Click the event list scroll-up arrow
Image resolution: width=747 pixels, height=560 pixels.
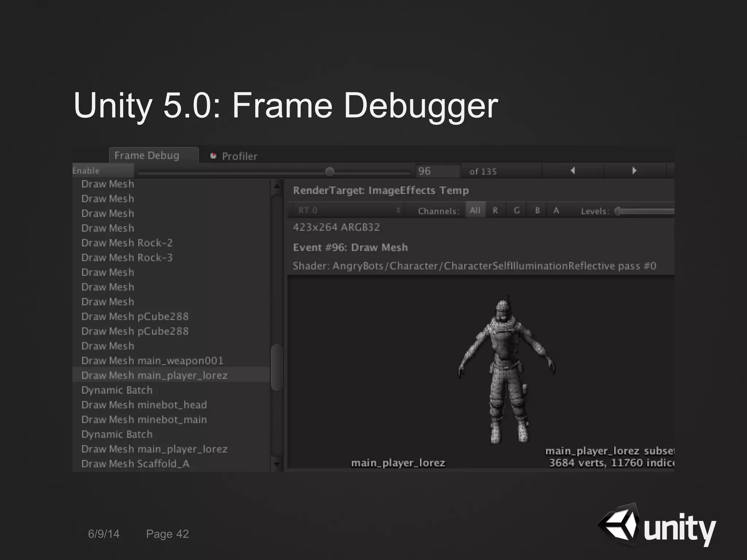277,186
